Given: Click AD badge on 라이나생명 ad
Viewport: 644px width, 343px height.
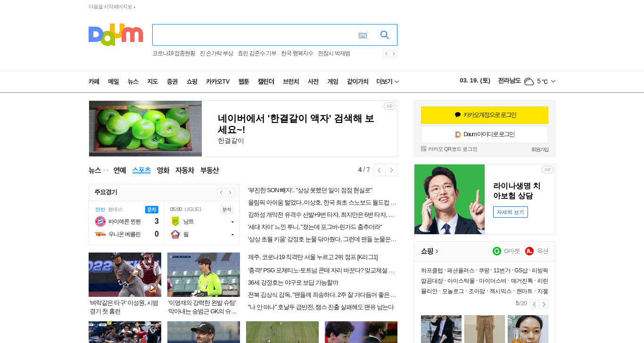Looking at the screenshot, I should (x=547, y=170).
